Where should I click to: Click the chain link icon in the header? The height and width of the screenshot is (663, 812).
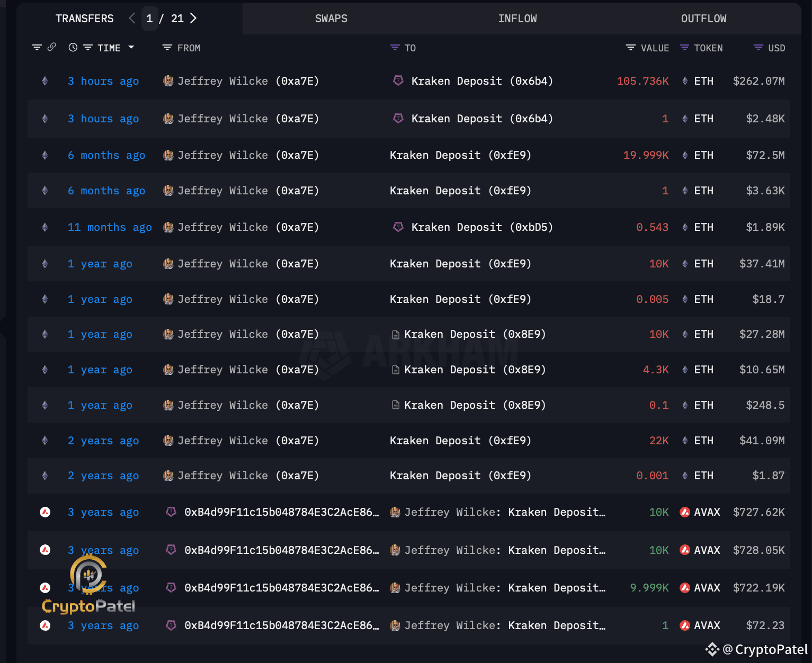pos(51,47)
